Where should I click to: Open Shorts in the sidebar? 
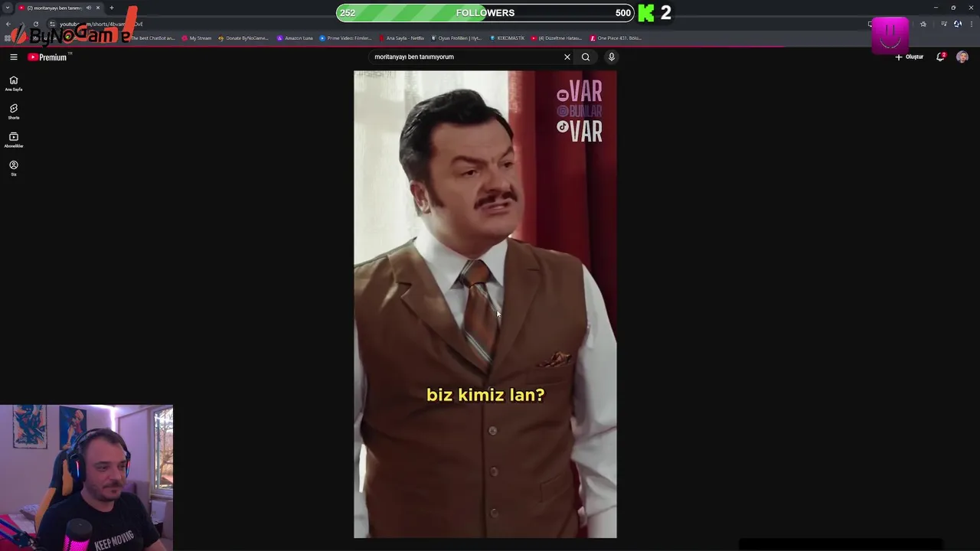pos(14,112)
